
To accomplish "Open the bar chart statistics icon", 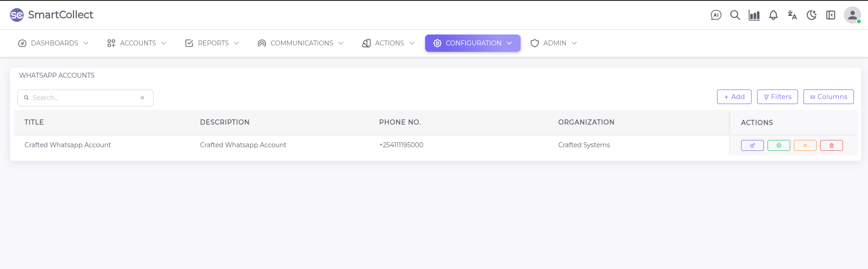I will coord(754,15).
